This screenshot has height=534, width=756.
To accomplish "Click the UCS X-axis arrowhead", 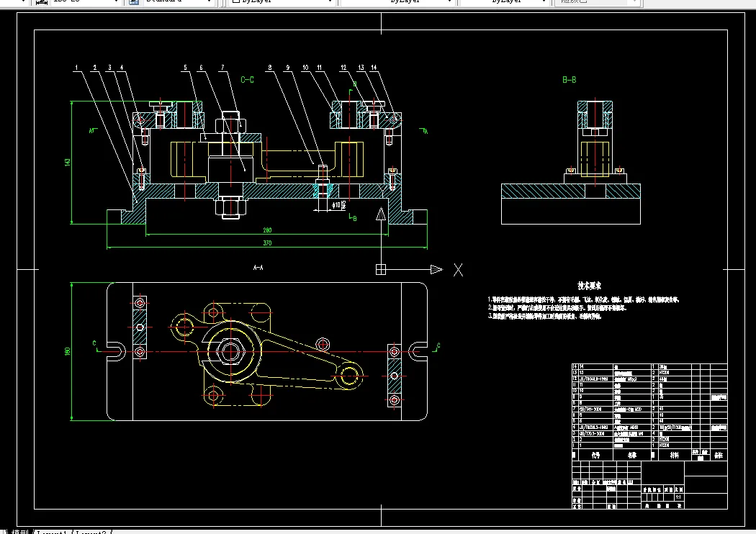I will point(436,269).
